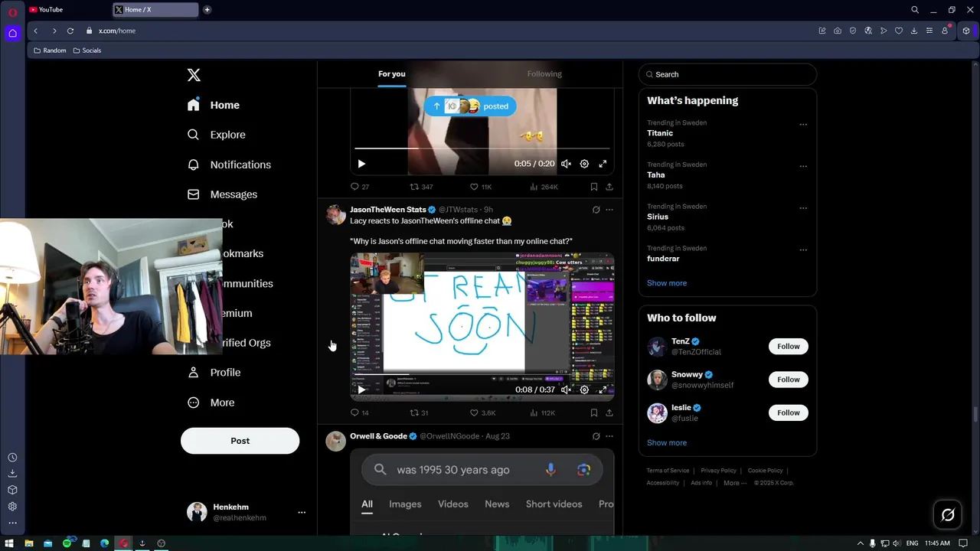Take a browser snapshot with camera icon
The height and width of the screenshot is (551, 980).
pos(838,31)
